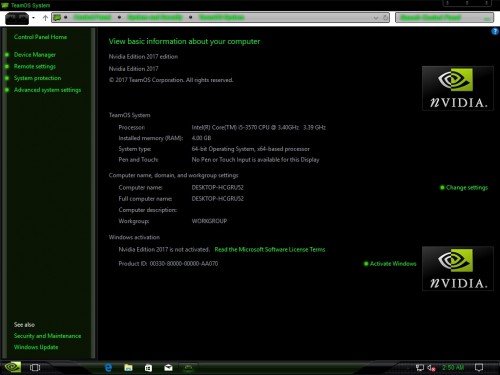Click the clock showing 2:50 AM
This screenshot has width=500, height=375.
click(453, 367)
